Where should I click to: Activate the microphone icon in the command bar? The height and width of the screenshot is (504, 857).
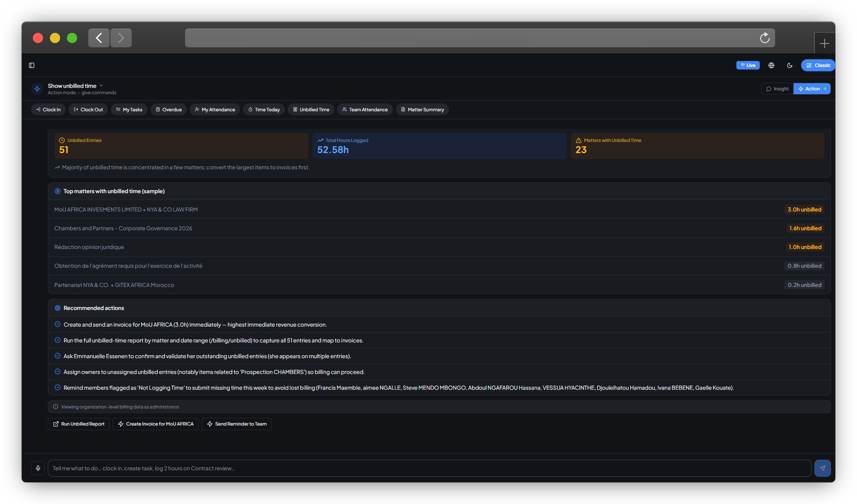click(x=38, y=468)
